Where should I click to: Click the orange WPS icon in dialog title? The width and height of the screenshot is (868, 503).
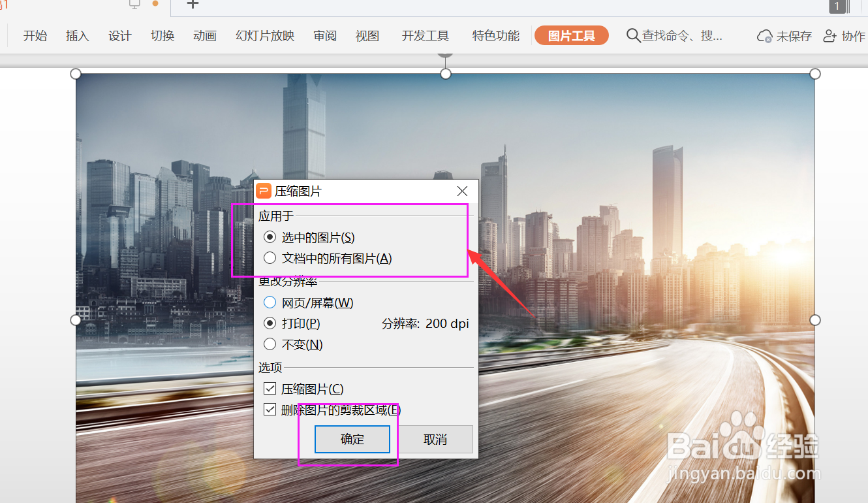pyautogui.click(x=264, y=191)
